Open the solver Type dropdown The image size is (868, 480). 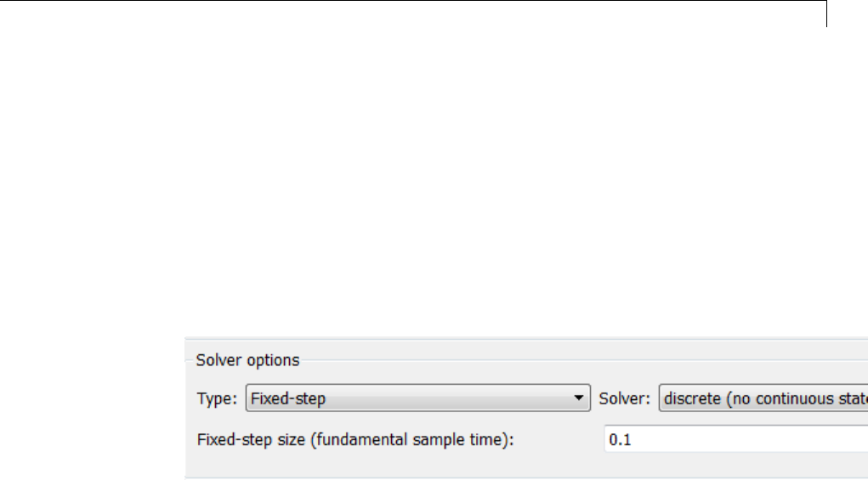(417, 398)
